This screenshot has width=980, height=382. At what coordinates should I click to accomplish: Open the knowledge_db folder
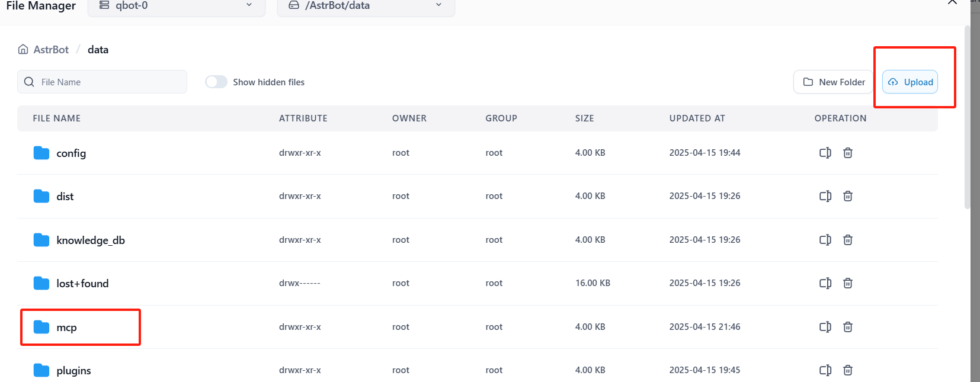[x=91, y=240]
